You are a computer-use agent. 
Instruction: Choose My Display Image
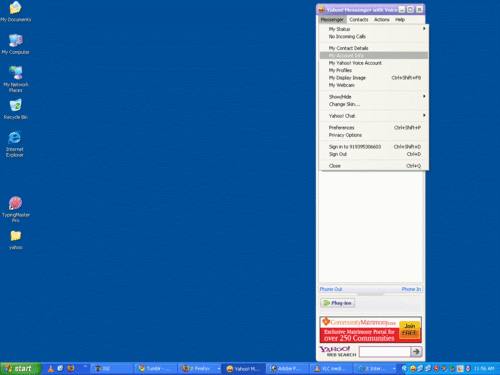(x=374, y=78)
